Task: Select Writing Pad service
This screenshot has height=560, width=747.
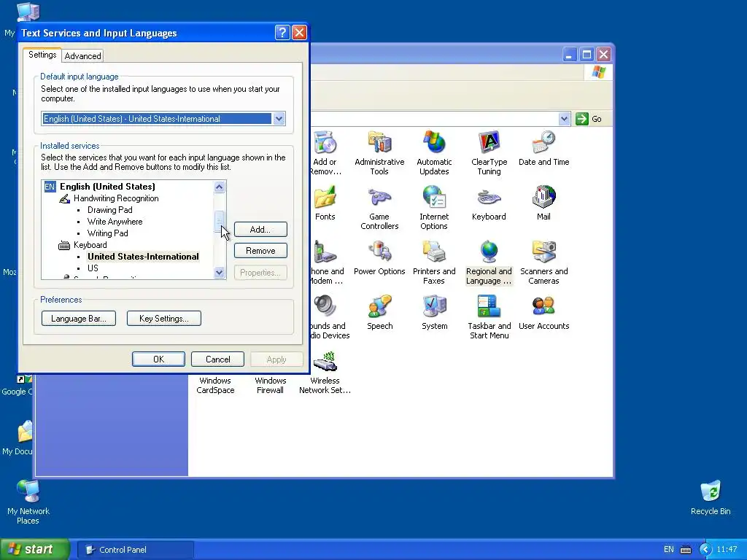Action: [108, 233]
